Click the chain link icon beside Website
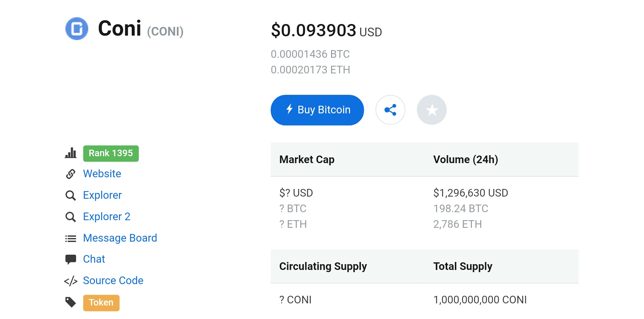644x319 pixels. click(x=71, y=174)
